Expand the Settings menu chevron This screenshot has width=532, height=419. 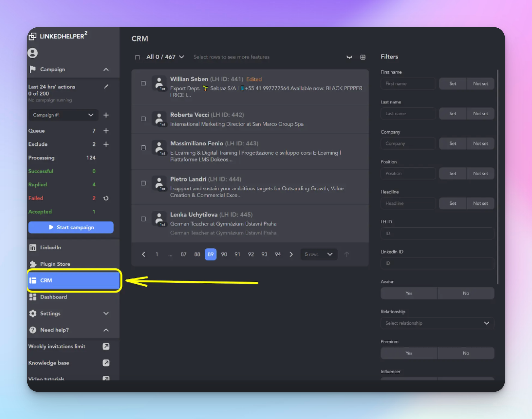(x=106, y=313)
